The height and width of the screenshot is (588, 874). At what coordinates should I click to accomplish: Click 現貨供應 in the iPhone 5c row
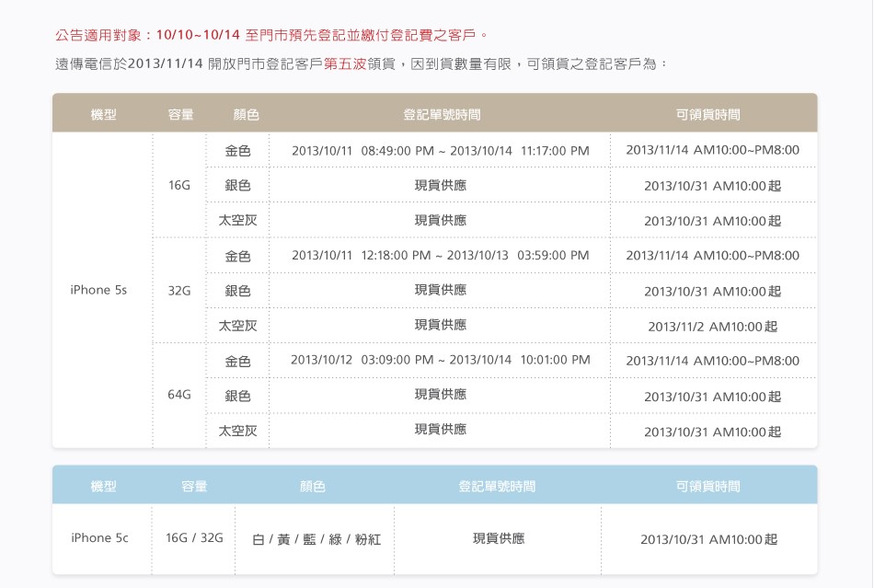tap(499, 537)
